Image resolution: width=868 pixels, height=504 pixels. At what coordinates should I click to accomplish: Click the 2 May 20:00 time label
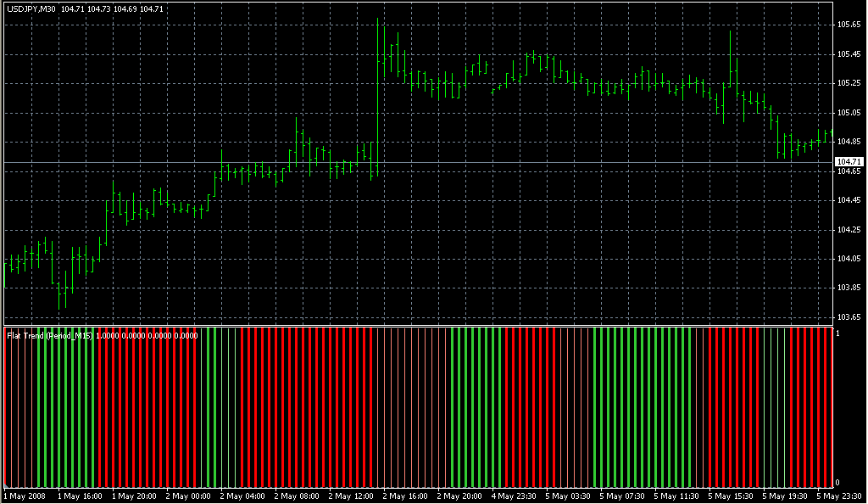pyautogui.click(x=459, y=496)
